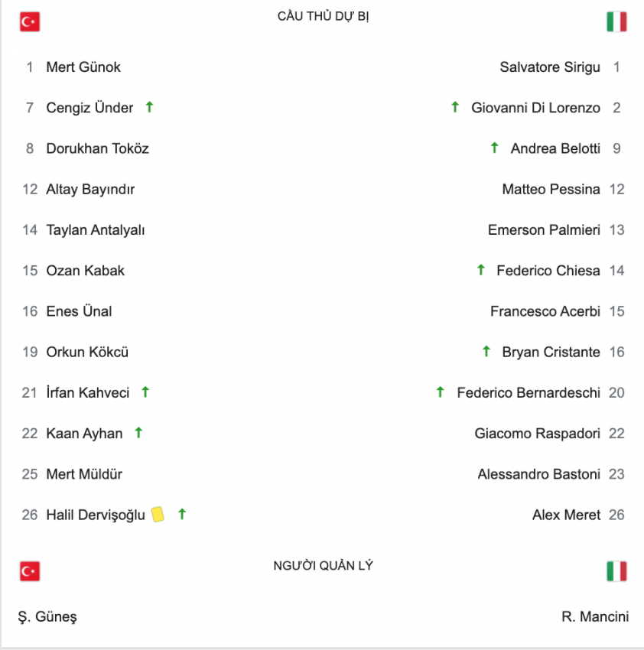Click substitution arrow beside İrfan Kahveci
This screenshot has width=644, height=650.
click(x=145, y=392)
